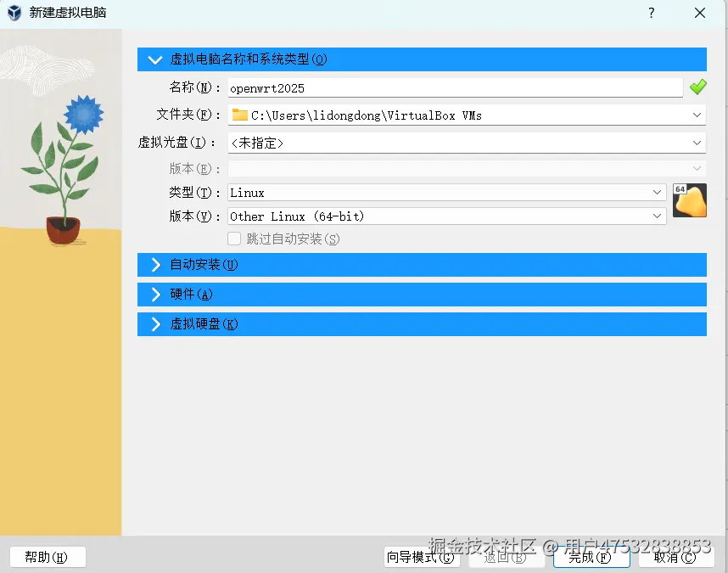The height and width of the screenshot is (573, 728).
Task: Click the 帮助(H) button
Action: 48,557
